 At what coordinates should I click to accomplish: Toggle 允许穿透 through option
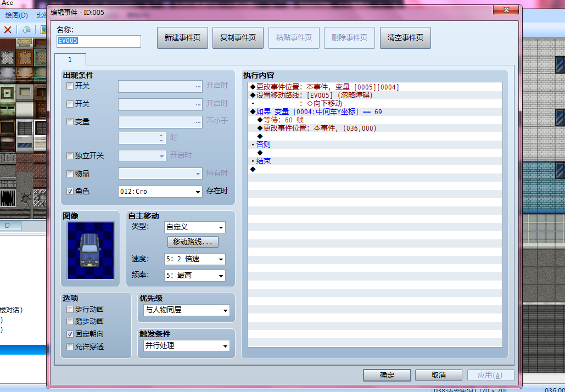pyautogui.click(x=70, y=346)
